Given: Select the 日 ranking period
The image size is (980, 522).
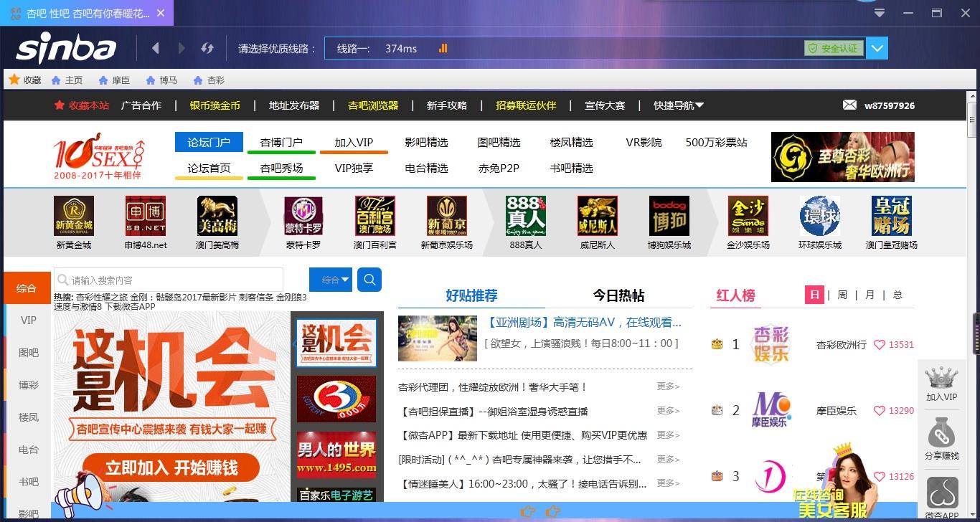Looking at the screenshot, I should (814, 295).
